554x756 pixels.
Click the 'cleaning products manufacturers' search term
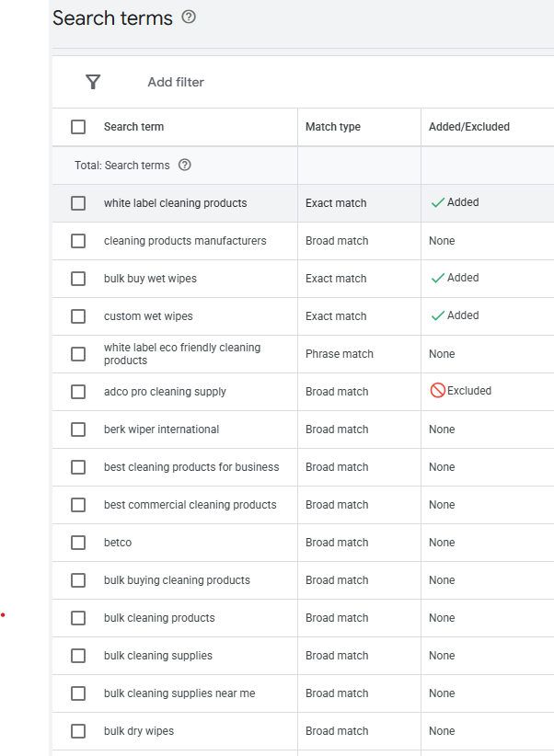point(185,241)
